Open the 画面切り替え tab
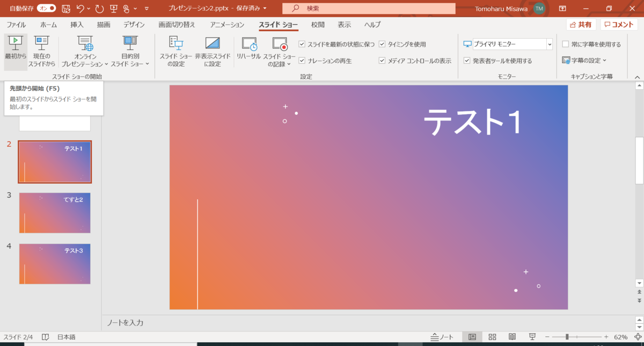Screen dimensions: 644x346 point(177,25)
